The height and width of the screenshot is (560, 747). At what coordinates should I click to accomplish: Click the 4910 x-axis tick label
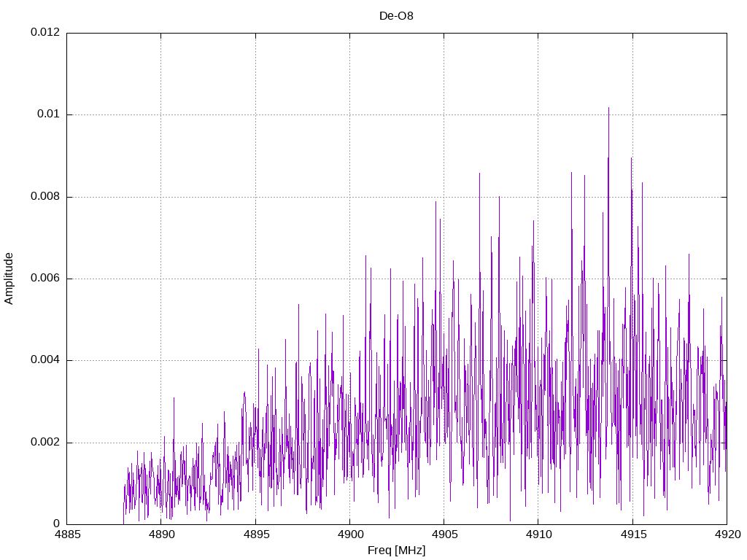point(538,534)
